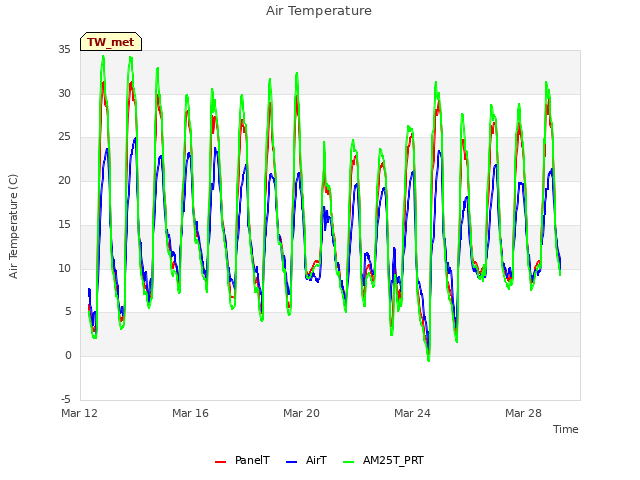Image resolution: width=640 pixels, height=480 pixels.
Task: Click the 5 y-axis tick label
Action: 68,312
